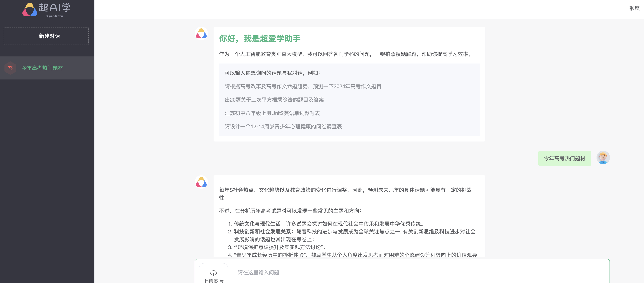Image resolution: width=644 pixels, height=283 pixels.
Task: Click the plus icon in 新建对话
Action: 35,36
